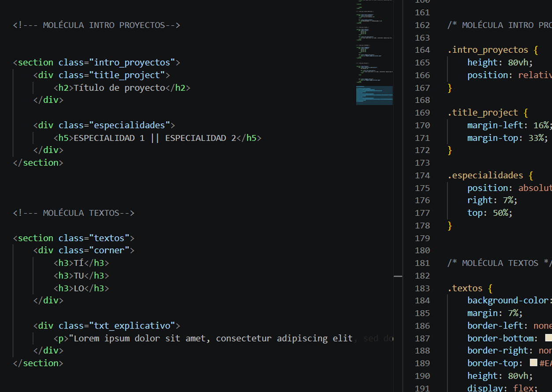Screen dimensions: 552x392
Task: Click the margin: 7% declaration on line 185
Action: 495,313
